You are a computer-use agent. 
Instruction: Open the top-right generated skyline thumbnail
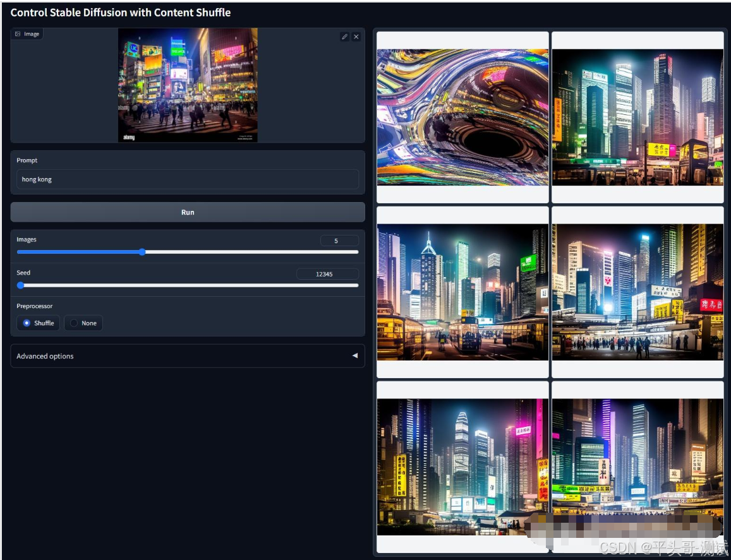point(637,117)
